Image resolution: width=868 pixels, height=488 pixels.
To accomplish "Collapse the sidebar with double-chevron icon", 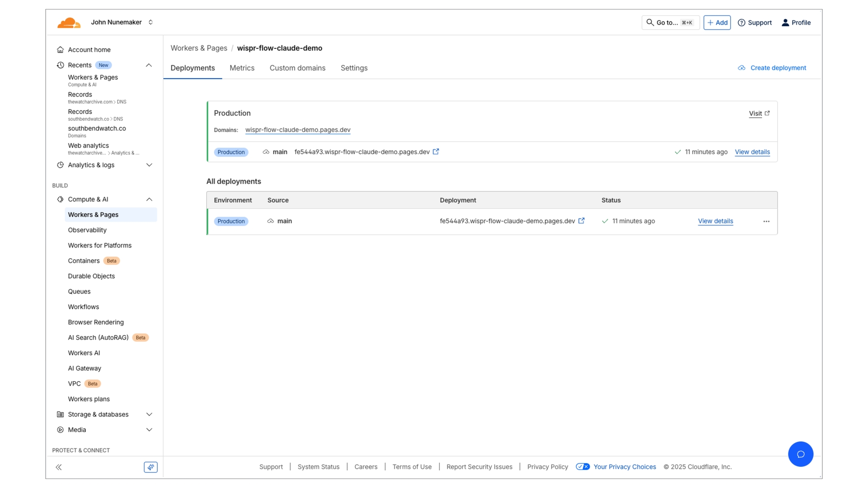I will [x=59, y=467].
